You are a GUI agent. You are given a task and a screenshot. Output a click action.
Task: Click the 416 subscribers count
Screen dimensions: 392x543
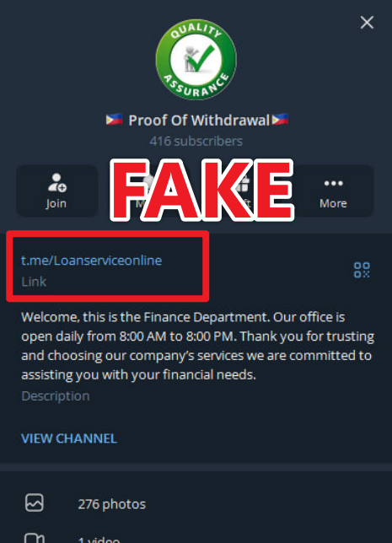coord(196,141)
